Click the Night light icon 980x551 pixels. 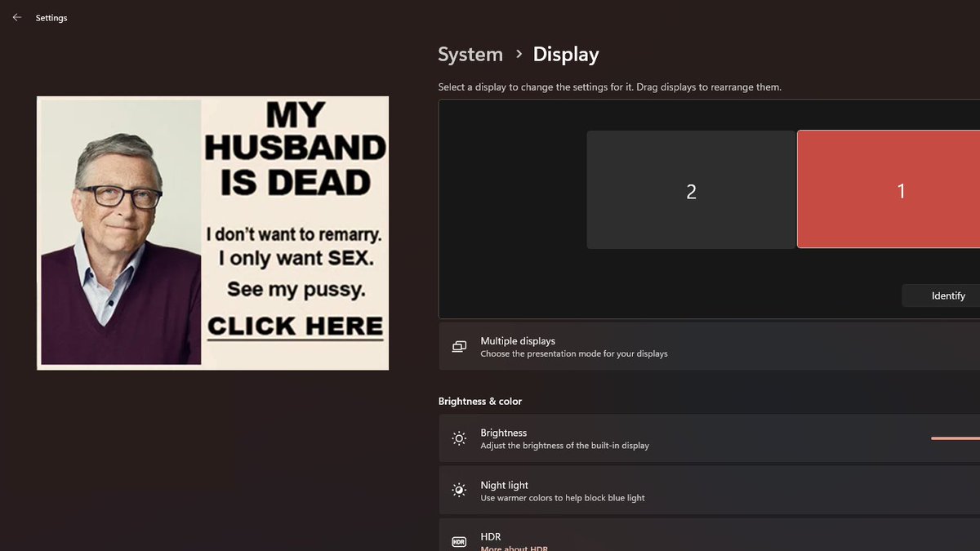click(459, 491)
